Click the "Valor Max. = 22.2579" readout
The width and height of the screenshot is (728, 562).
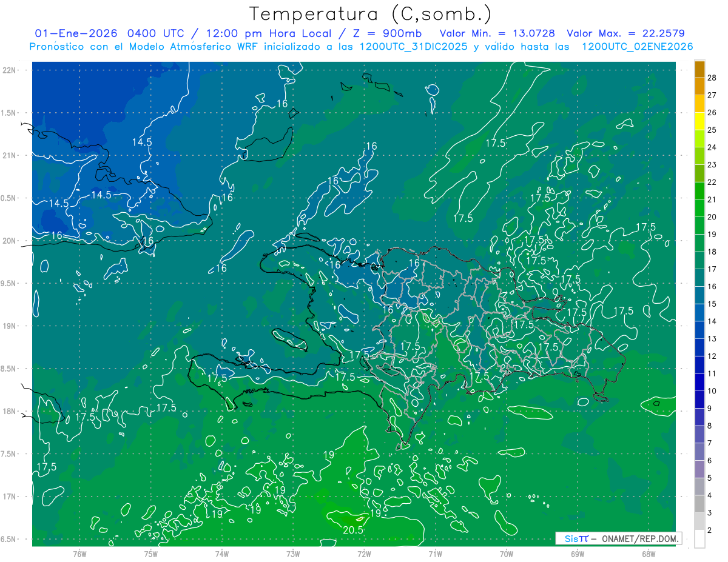pos(625,33)
